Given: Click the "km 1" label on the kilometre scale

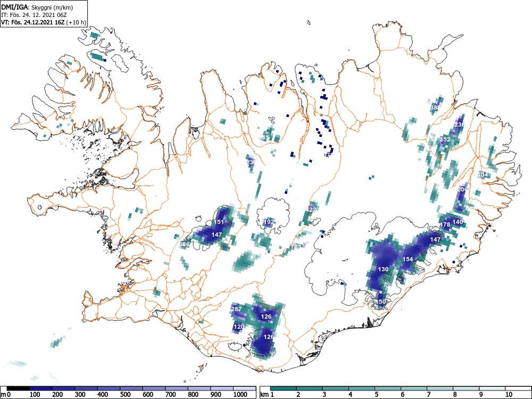Looking at the screenshot, I should coord(267,395).
